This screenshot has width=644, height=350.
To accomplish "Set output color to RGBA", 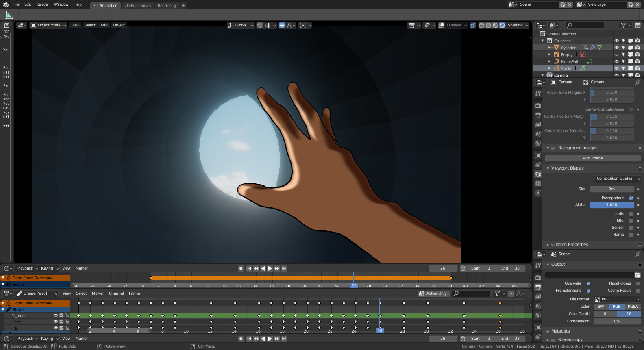I will coord(633,307).
